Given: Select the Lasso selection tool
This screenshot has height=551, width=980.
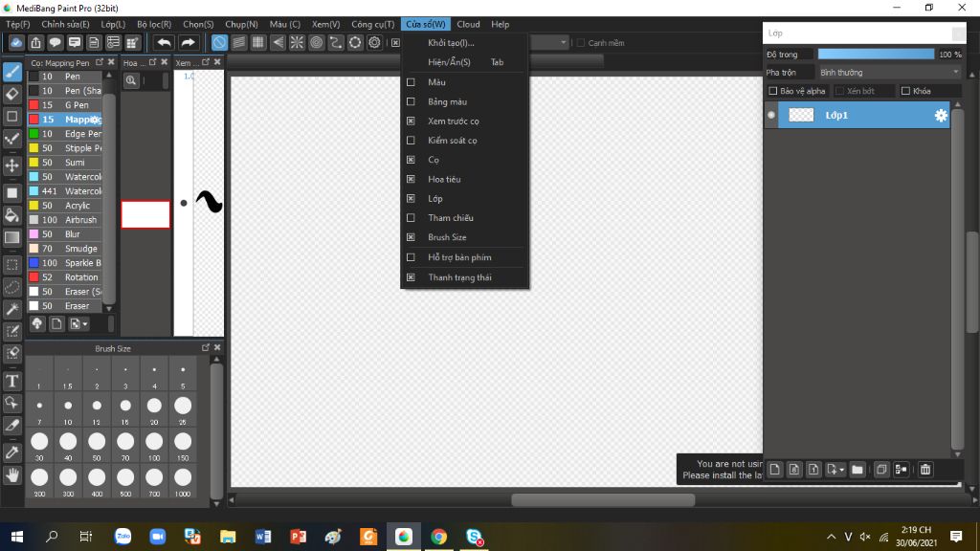Looking at the screenshot, I should pos(11,287).
